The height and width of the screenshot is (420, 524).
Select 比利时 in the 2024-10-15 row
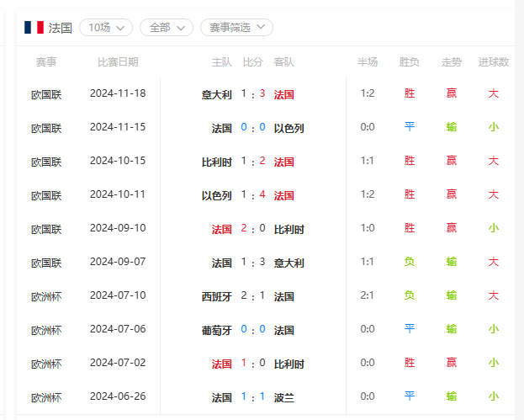(216, 162)
